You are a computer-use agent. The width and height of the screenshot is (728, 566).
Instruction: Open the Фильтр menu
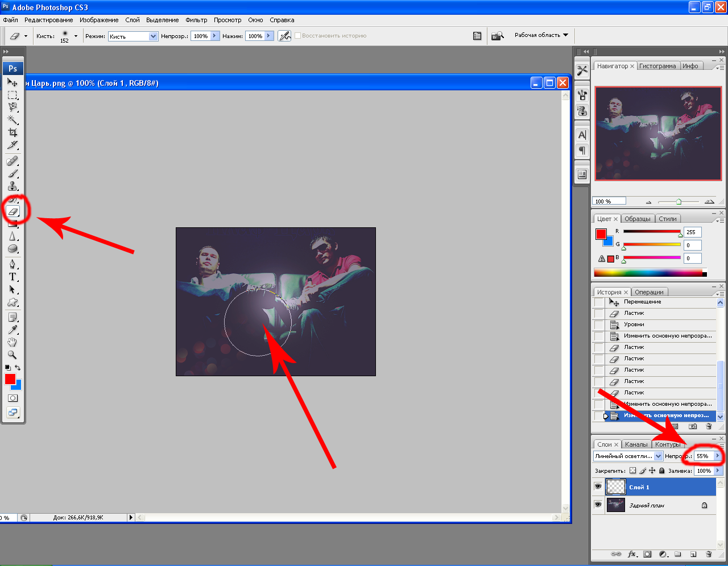[196, 20]
